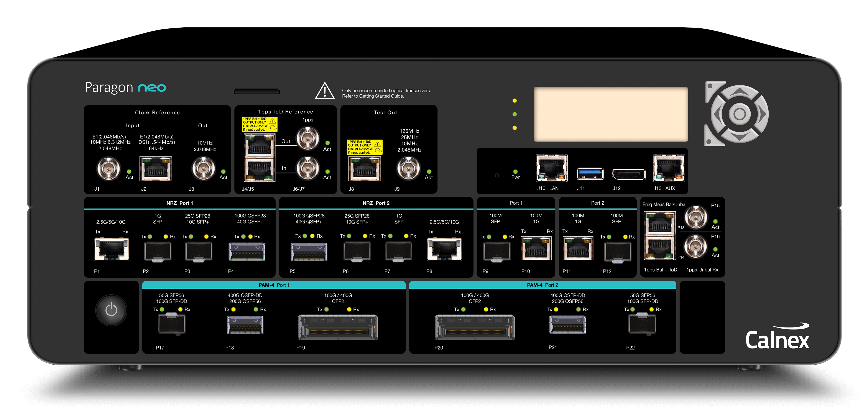
Task: Click the J1 BNC clock input connector
Action: (x=108, y=169)
